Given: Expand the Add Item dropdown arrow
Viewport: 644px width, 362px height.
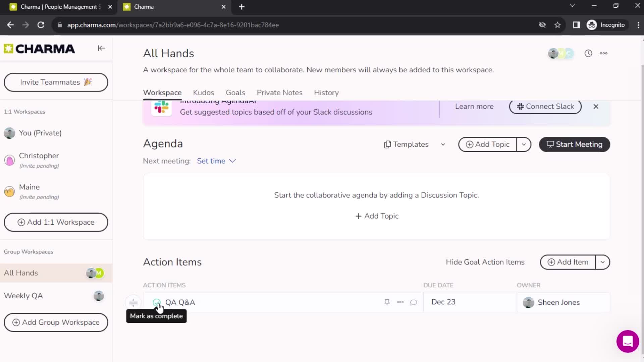Looking at the screenshot, I should click(x=602, y=262).
